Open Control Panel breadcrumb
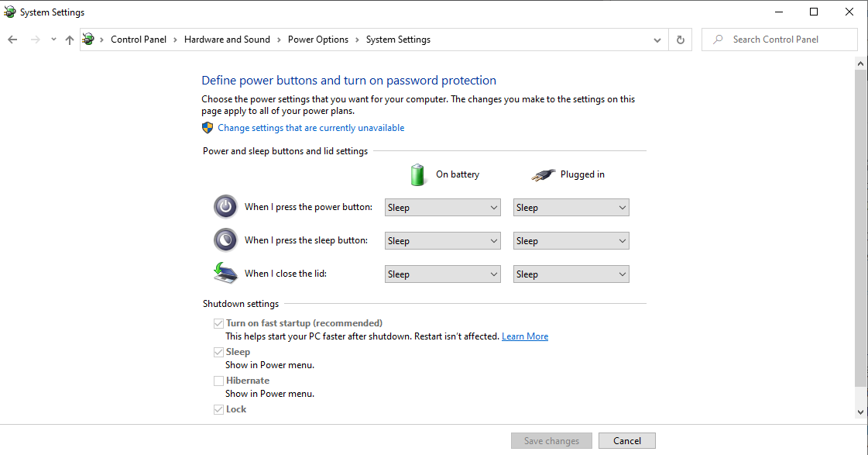The image size is (868, 455). pyautogui.click(x=139, y=40)
